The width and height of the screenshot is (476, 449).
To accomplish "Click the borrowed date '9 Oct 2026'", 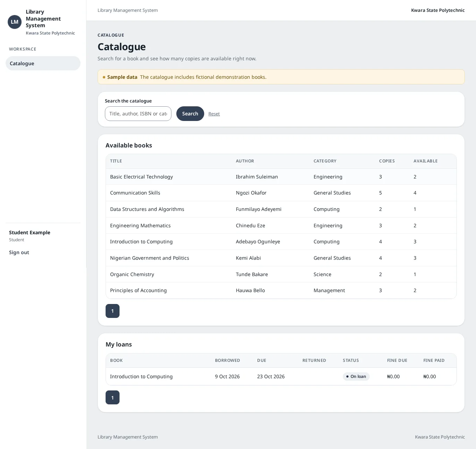I will 227,376.
